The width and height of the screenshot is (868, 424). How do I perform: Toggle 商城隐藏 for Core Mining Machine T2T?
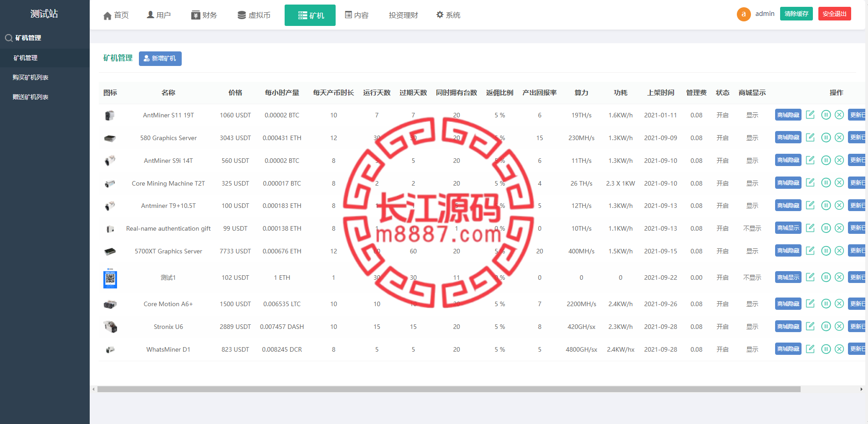click(x=788, y=183)
